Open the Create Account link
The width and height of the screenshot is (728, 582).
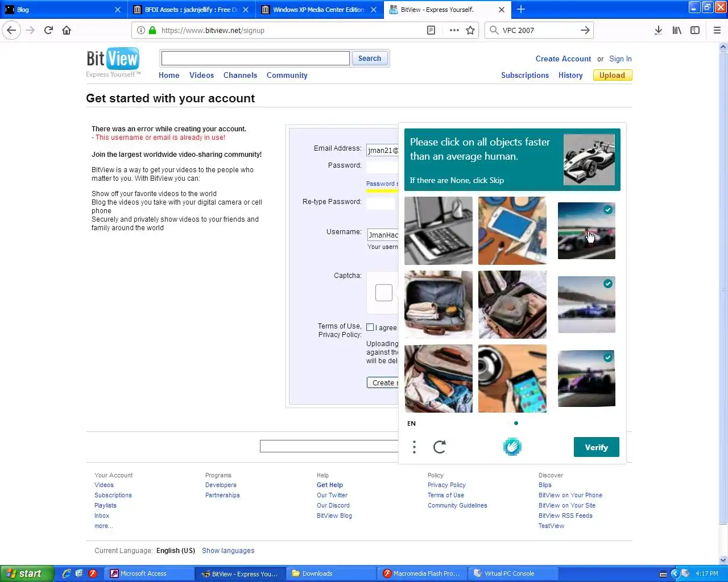coord(563,59)
